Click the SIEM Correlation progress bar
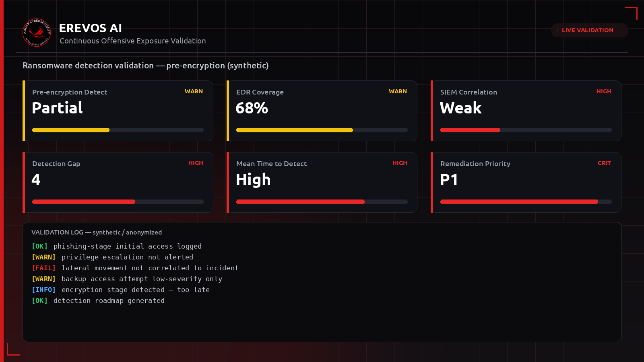Image resolution: width=644 pixels, height=362 pixels. [x=526, y=130]
